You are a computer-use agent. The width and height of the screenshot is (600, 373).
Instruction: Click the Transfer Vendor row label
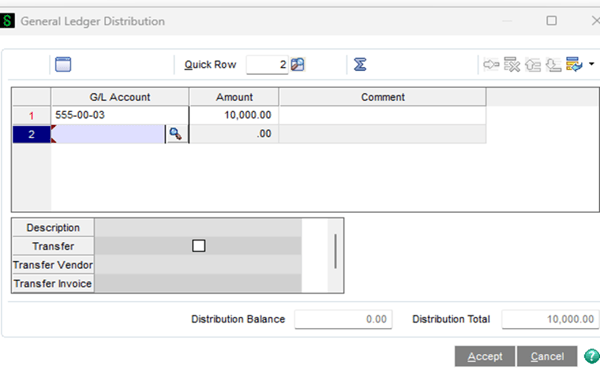tap(53, 265)
